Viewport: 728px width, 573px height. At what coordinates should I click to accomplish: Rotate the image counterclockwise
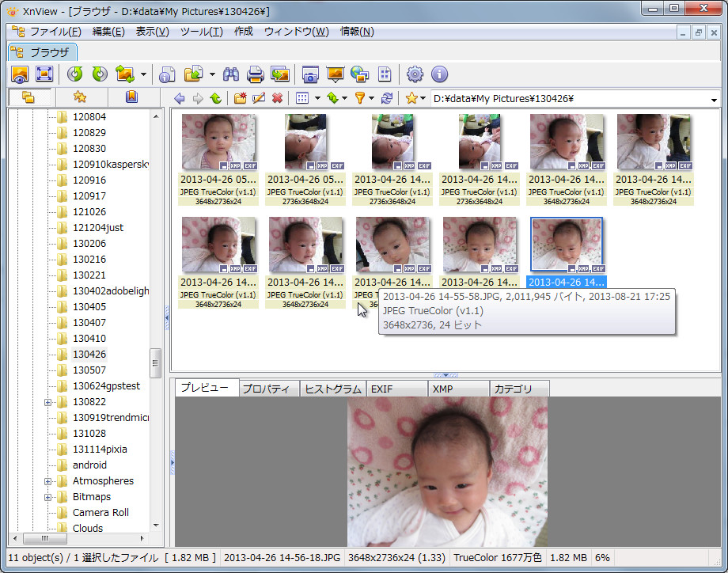click(74, 74)
